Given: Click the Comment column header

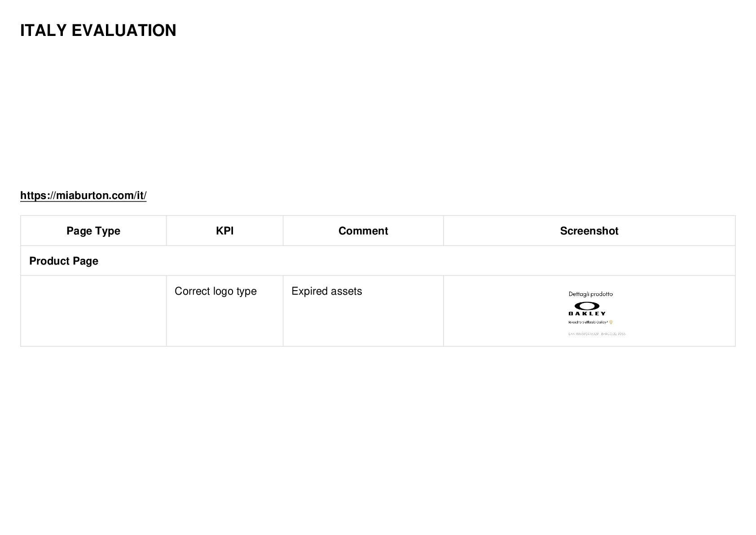Looking at the screenshot, I should 363,231.
